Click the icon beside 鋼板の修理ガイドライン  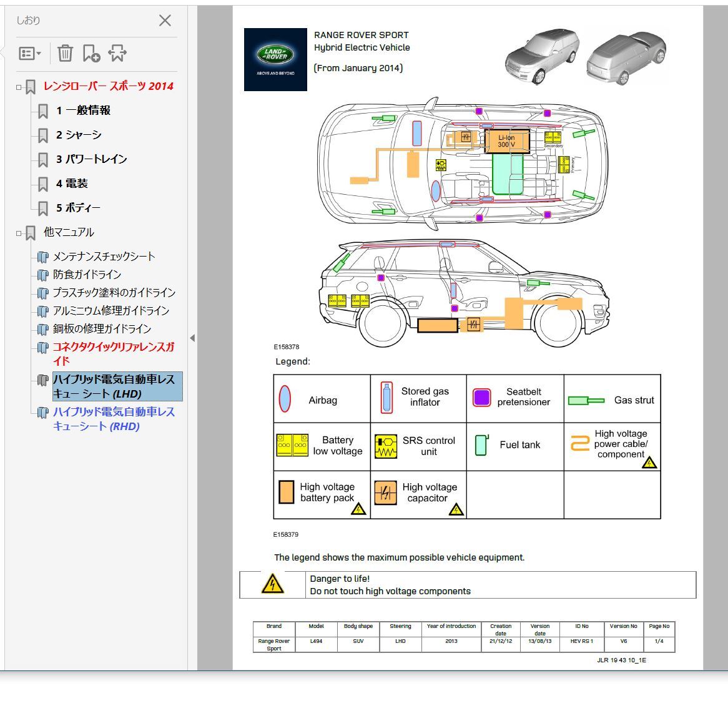tap(42, 330)
